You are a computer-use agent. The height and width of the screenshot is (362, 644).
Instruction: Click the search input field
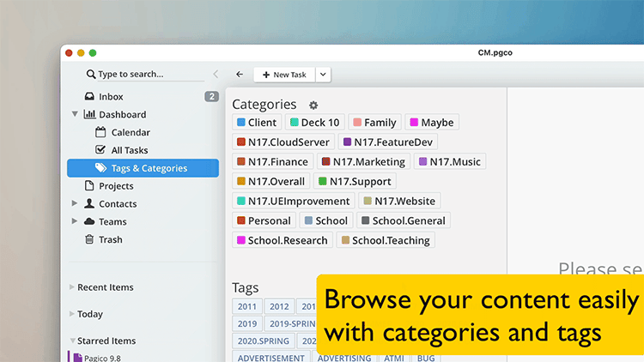tap(150, 75)
